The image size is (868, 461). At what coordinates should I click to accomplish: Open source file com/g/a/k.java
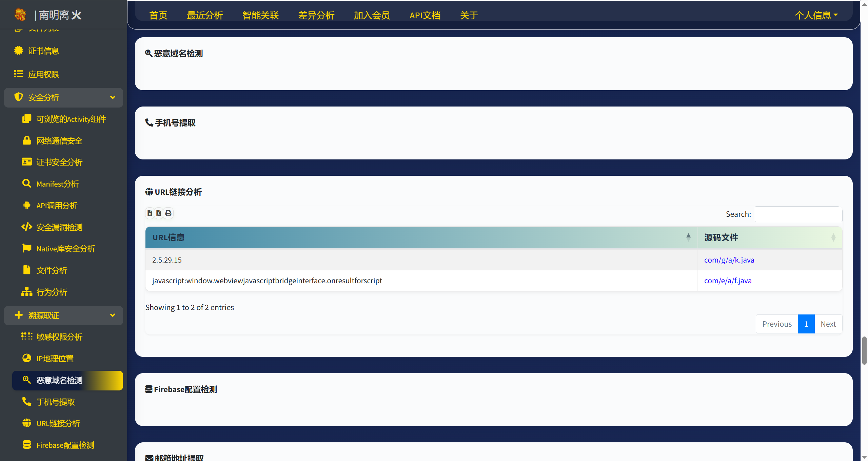point(729,260)
